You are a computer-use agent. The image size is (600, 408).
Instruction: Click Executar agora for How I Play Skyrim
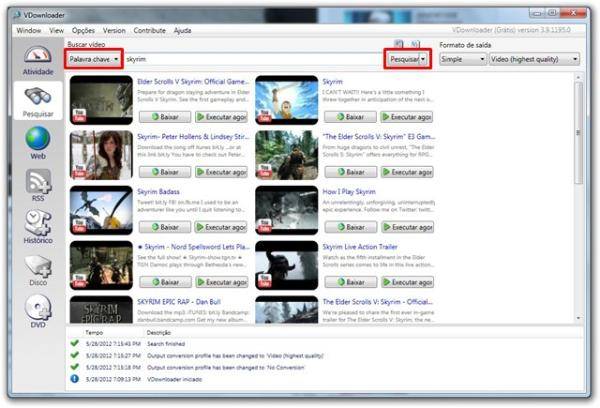coord(407,227)
